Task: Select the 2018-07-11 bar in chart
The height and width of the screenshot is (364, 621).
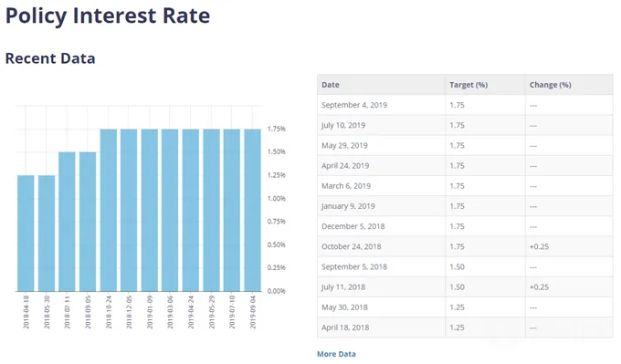Action: 67,222
